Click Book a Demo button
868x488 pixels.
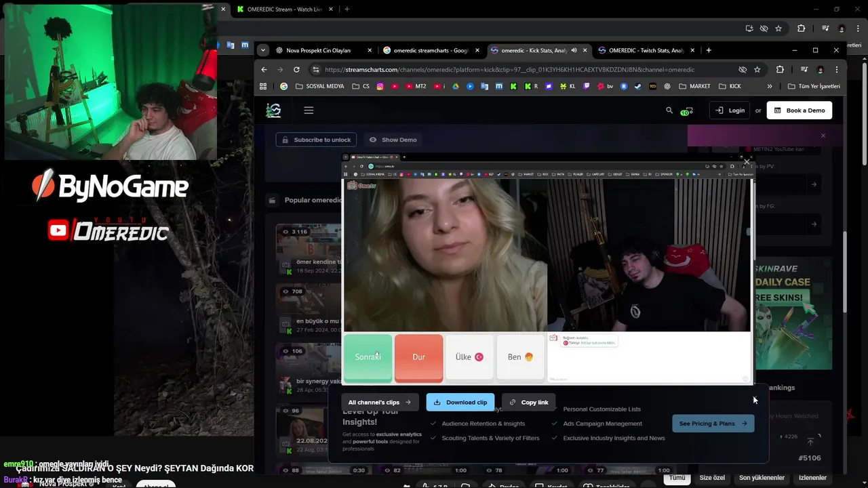(x=800, y=110)
